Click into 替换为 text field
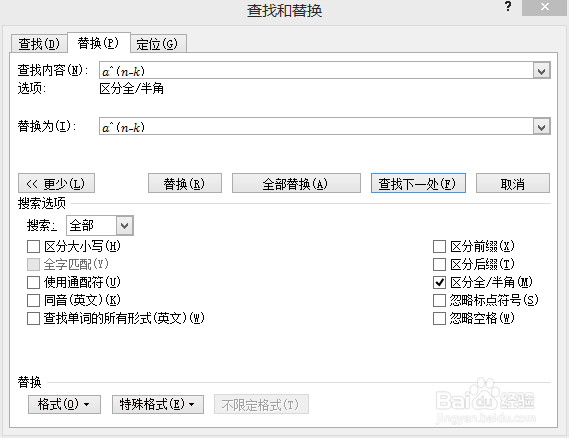 (316, 127)
